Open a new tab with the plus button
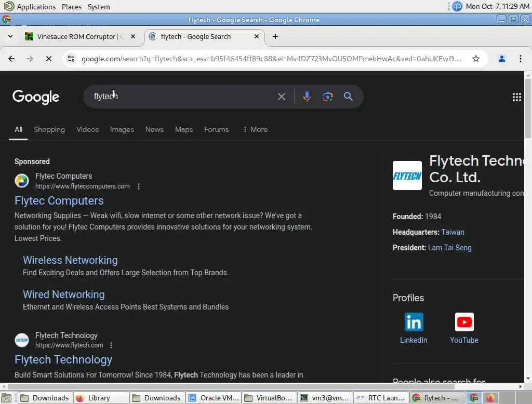 tap(275, 36)
